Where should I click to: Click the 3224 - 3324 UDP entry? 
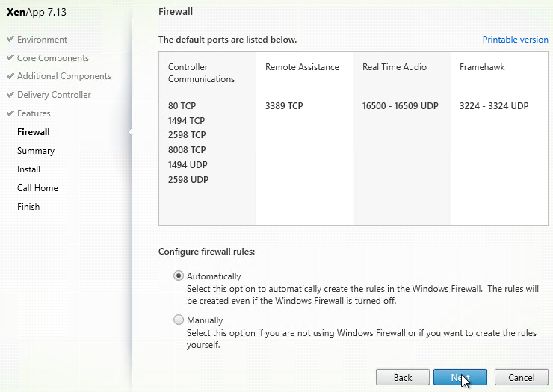tap(494, 106)
